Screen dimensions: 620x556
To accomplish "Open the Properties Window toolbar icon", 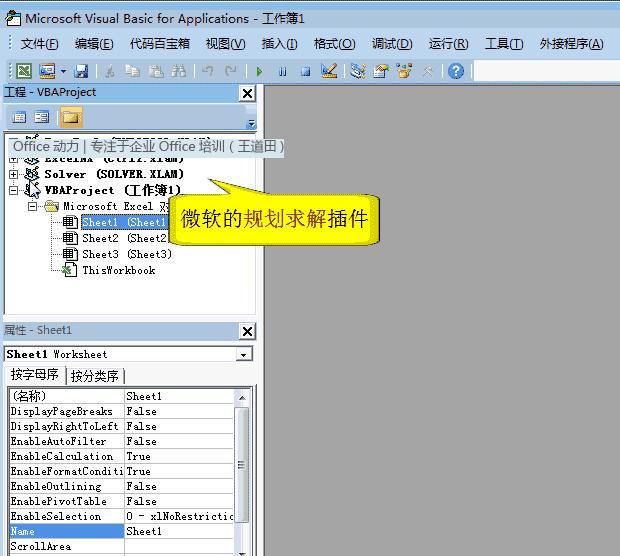I will 381,72.
